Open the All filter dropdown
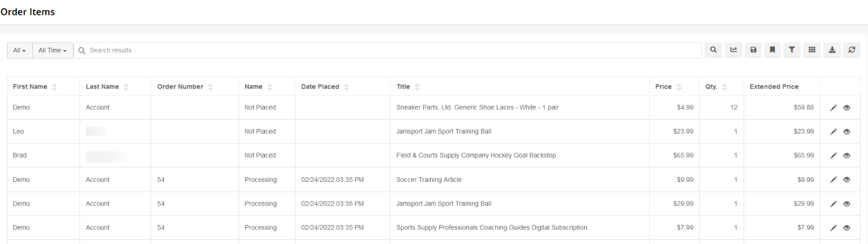Screen dimensions: 868x244 tap(20, 50)
